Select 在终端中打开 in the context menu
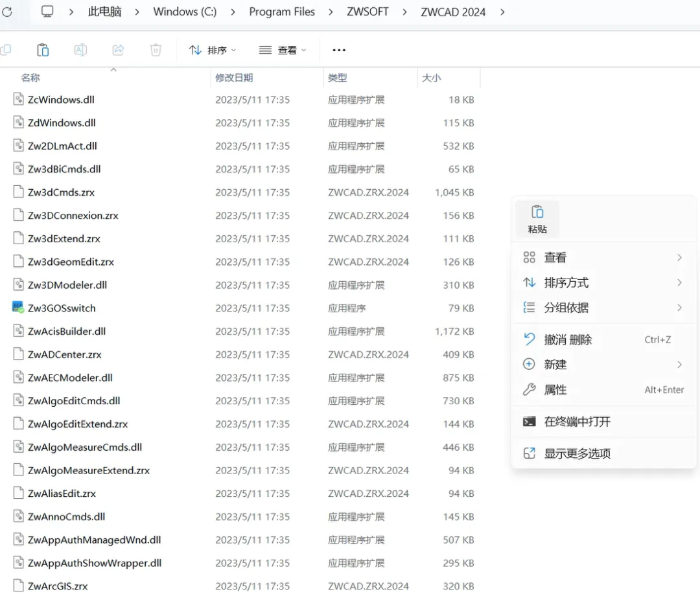 tap(603, 422)
